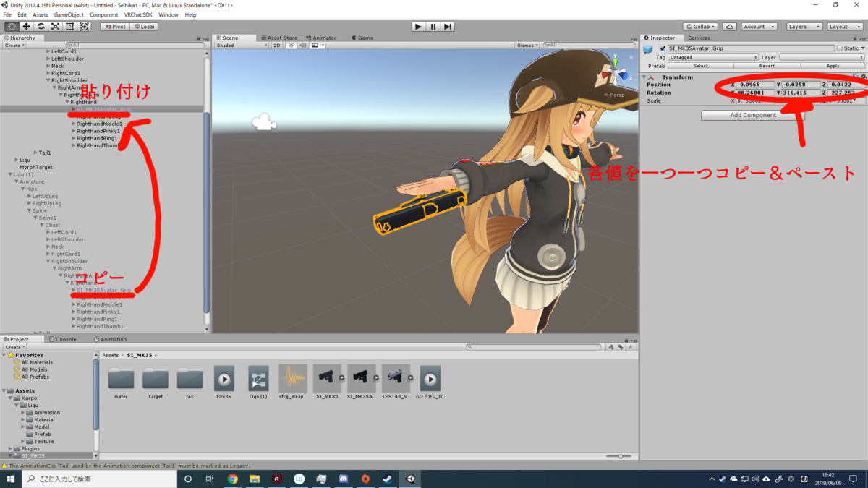The height and width of the screenshot is (488, 868).
Task: Select the Hand tool in the toolbar
Action: 12,27
